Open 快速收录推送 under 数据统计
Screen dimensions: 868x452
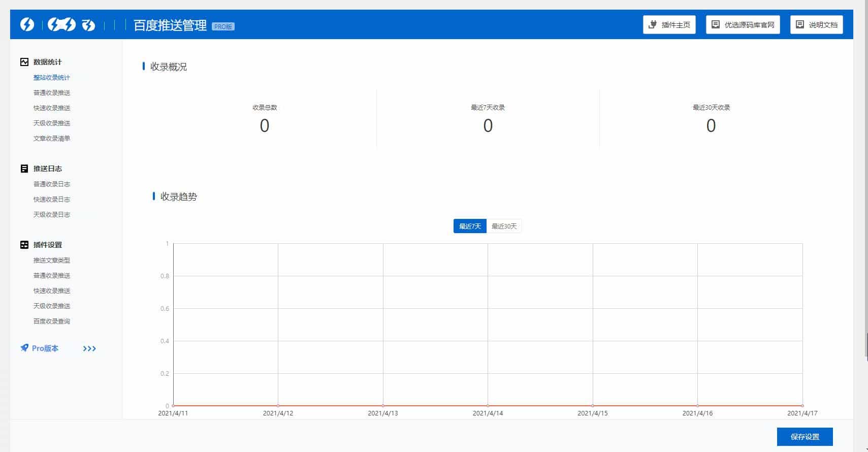52,108
